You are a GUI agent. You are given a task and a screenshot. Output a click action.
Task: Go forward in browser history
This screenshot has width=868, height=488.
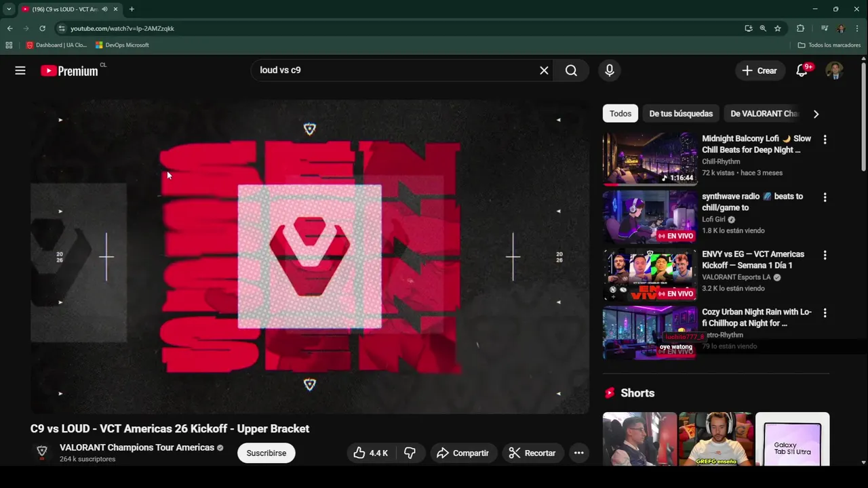tap(26, 28)
